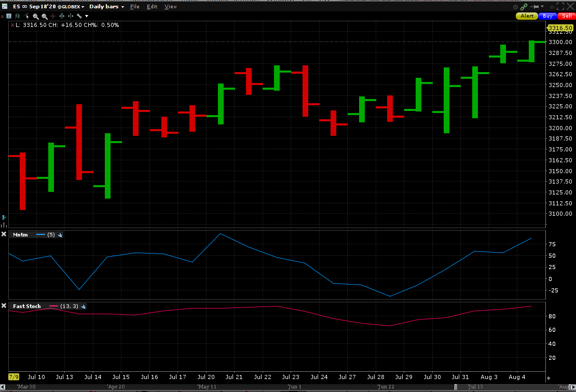Click the green chain link icon
The width and height of the screenshot is (576, 392).
tap(524, 7)
